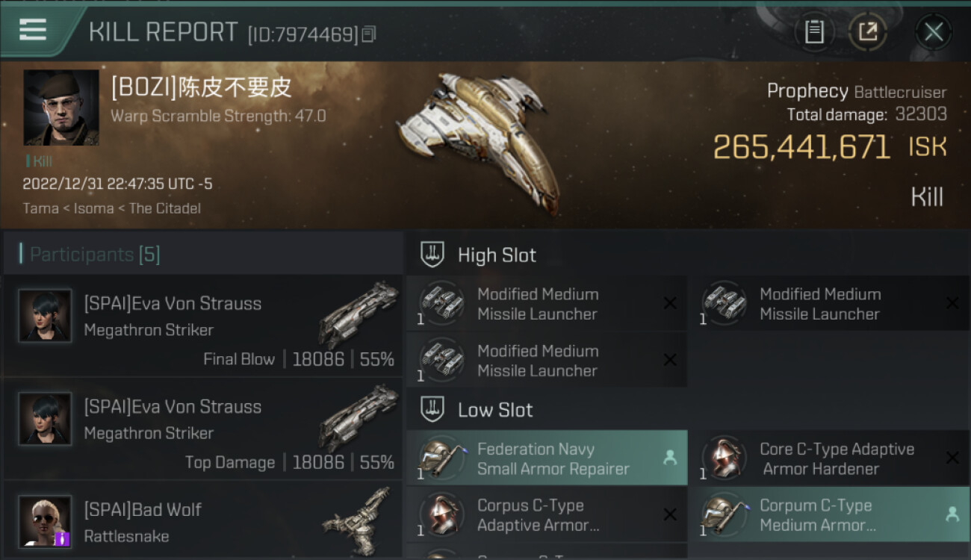Click the Low Slot shield icon
The width and height of the screenshot is (971, 560).
point(432,409)
